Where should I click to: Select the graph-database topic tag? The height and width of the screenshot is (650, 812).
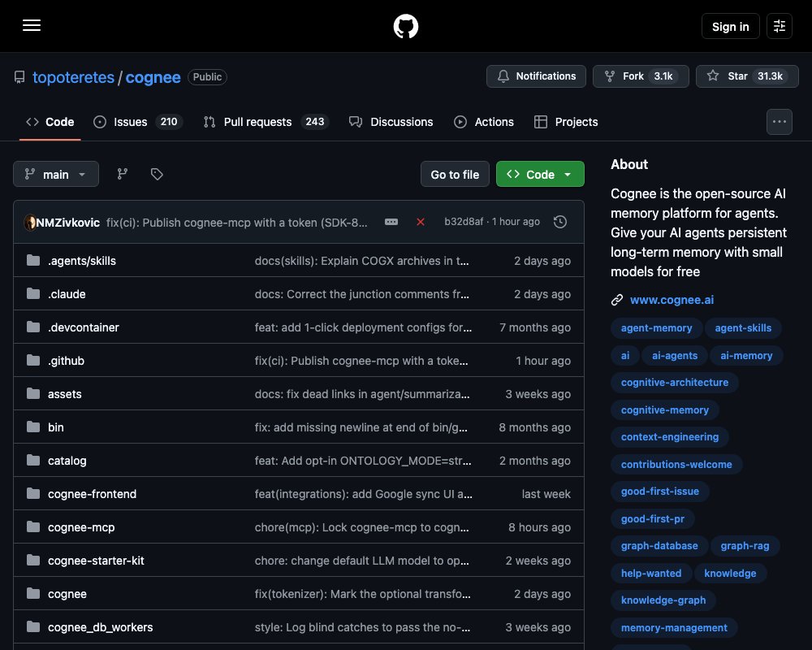coord(659,546)
